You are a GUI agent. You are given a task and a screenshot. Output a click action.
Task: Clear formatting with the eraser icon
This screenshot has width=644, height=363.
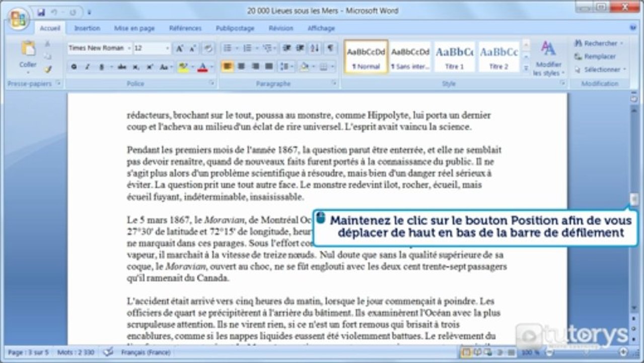tap(208, 48)
